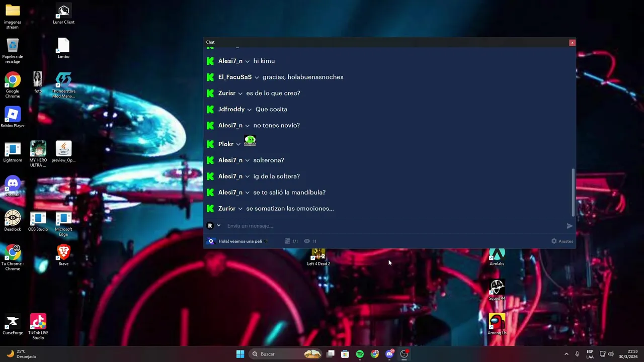
Task: Expand chevron next to Plokr
Action: [x=238, y=144]
